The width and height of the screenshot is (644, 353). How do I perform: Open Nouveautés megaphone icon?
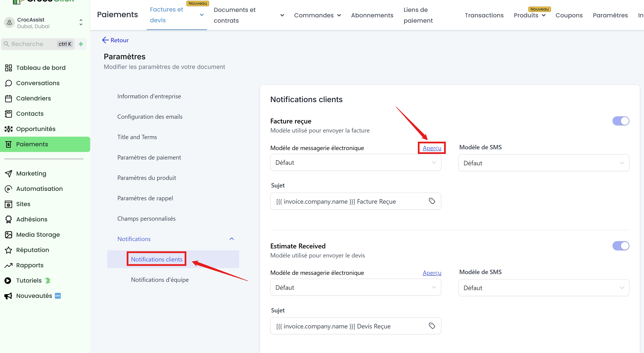8,296
